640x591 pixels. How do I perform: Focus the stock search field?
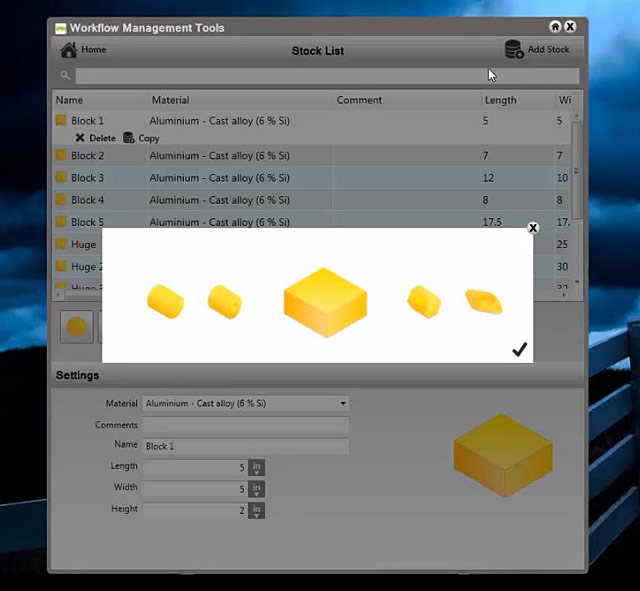pyautogui.click(x=327, y=76)
